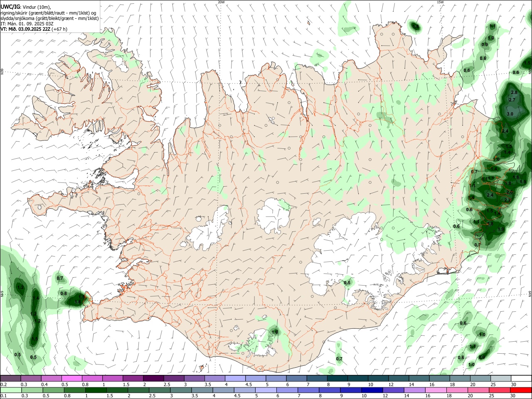532x399 pixels.
Task: Click the '20W' longitude label
Action: [x=221, y=2]
